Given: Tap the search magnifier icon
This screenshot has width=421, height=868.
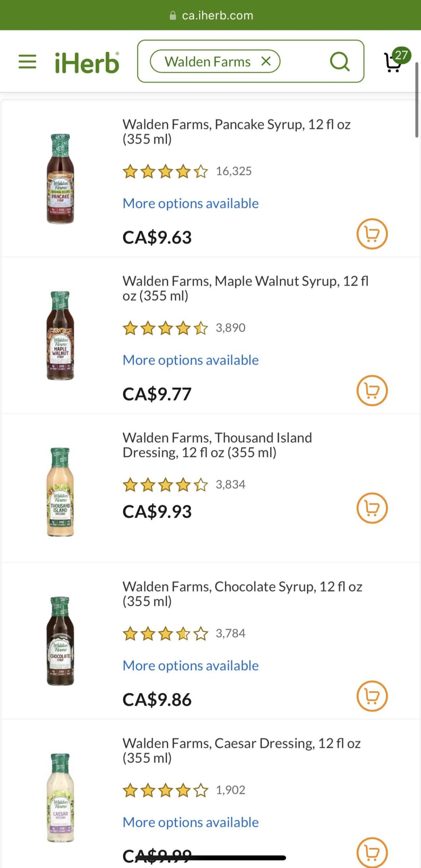Looking at the screenshot, I should pos(340,61).
